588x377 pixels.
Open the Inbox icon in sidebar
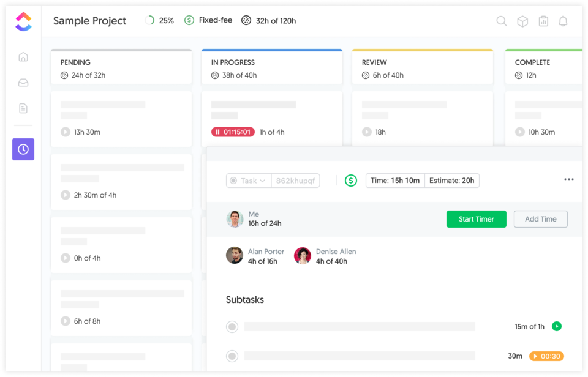pyautogui.click(x=23, y=82)
